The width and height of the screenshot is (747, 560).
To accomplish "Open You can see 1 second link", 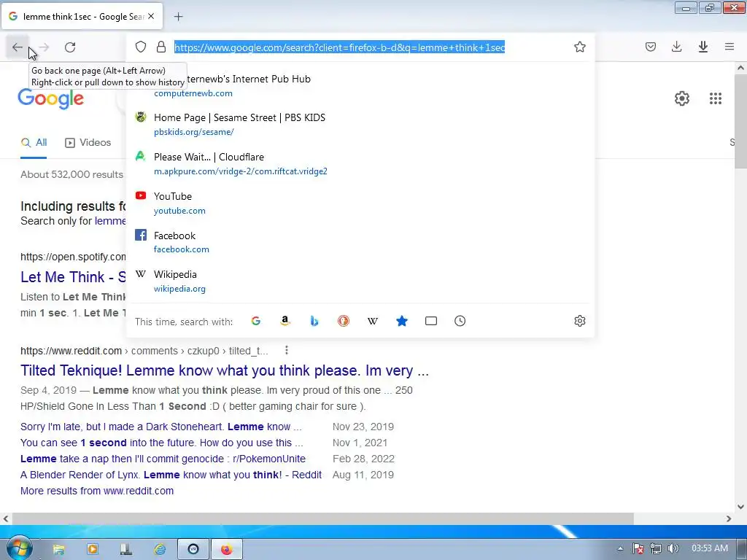I will click(x=161, y=443).
